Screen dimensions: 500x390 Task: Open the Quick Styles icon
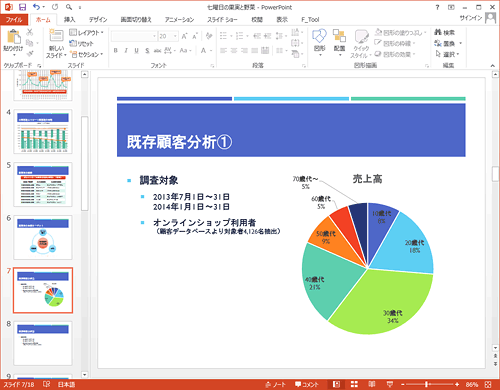tap(361, 37)
